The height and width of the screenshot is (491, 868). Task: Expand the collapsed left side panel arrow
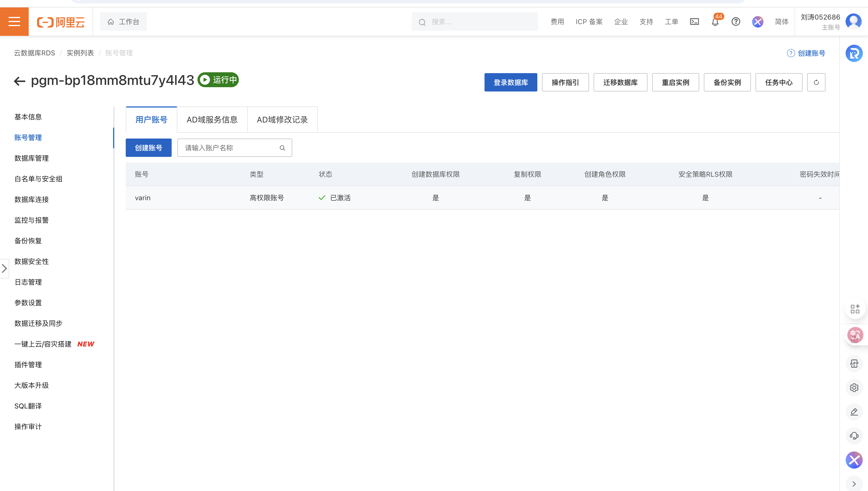tap(4, 268)
